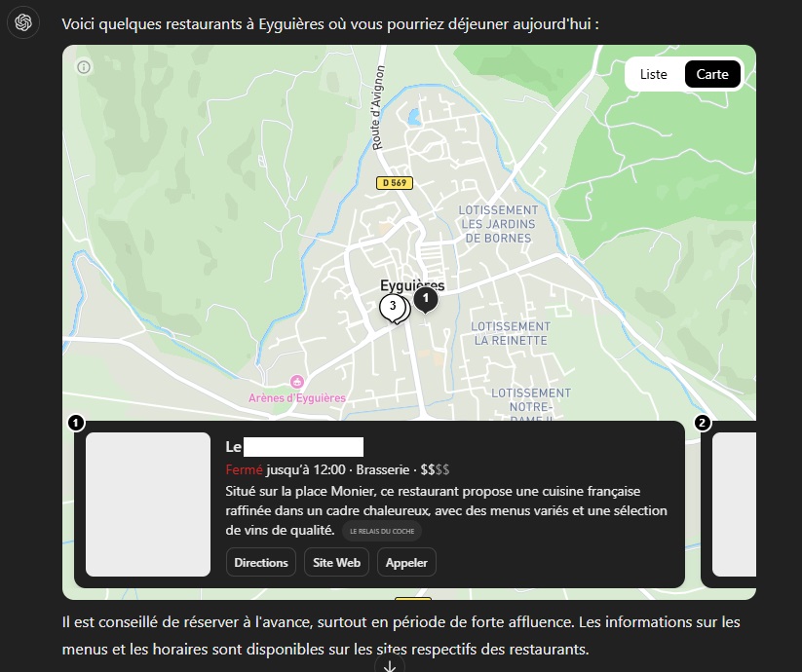Click the first restaurant's photo thumbnail
802x672 pixels.
tap(148, 504)
